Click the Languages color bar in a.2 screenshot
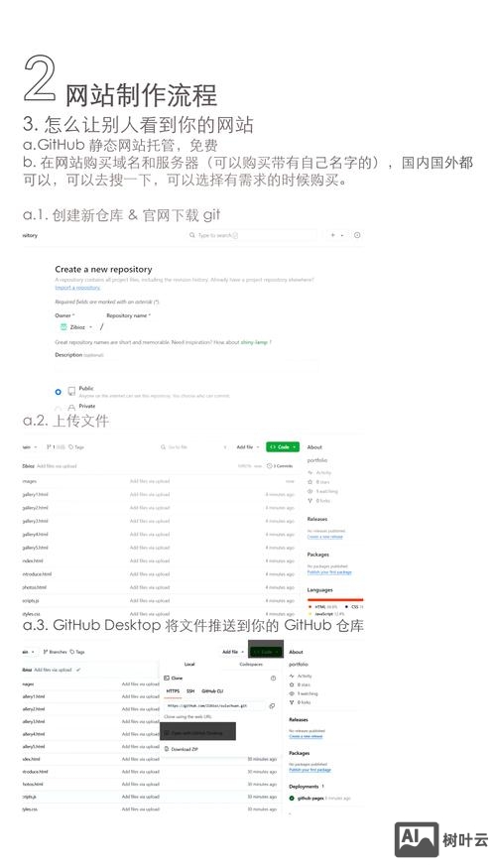This screenshot has height=868, width=496. [335, 599]
